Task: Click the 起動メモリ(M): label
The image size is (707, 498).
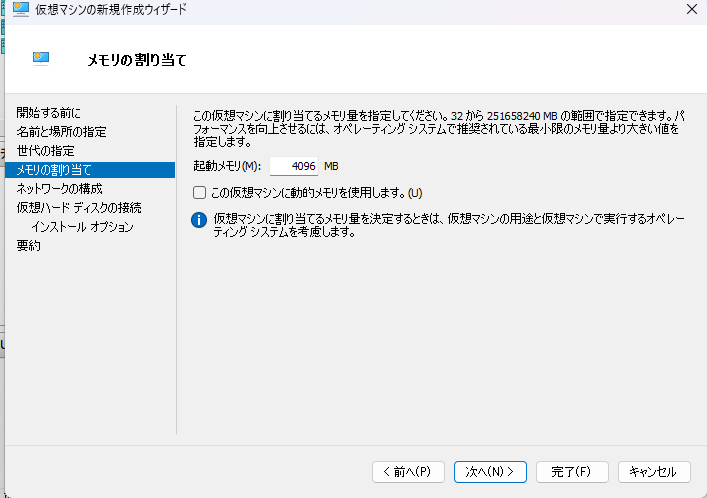Action: 226,166
